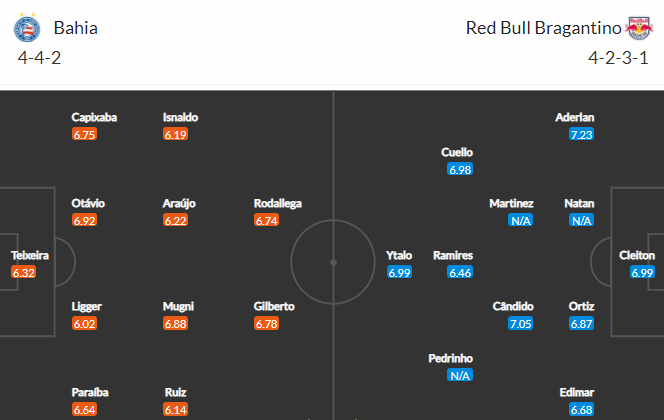Select the player Mugni
This screenshot has width=664, height=420.
click(x=178, y=307)
